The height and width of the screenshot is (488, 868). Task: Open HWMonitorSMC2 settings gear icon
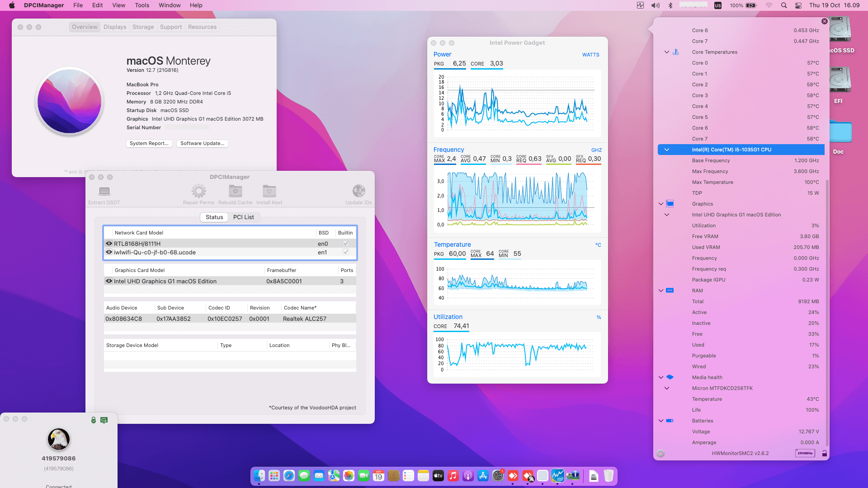click(x=660, y=453)
